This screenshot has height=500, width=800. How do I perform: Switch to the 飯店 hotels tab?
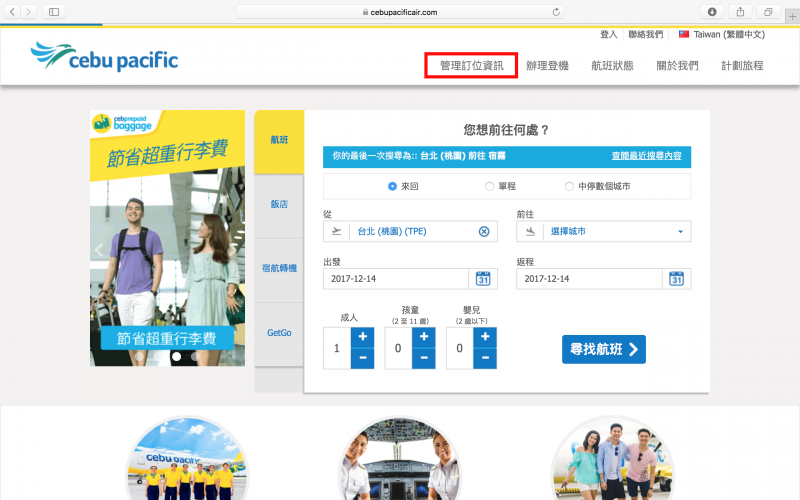[279, 204]
